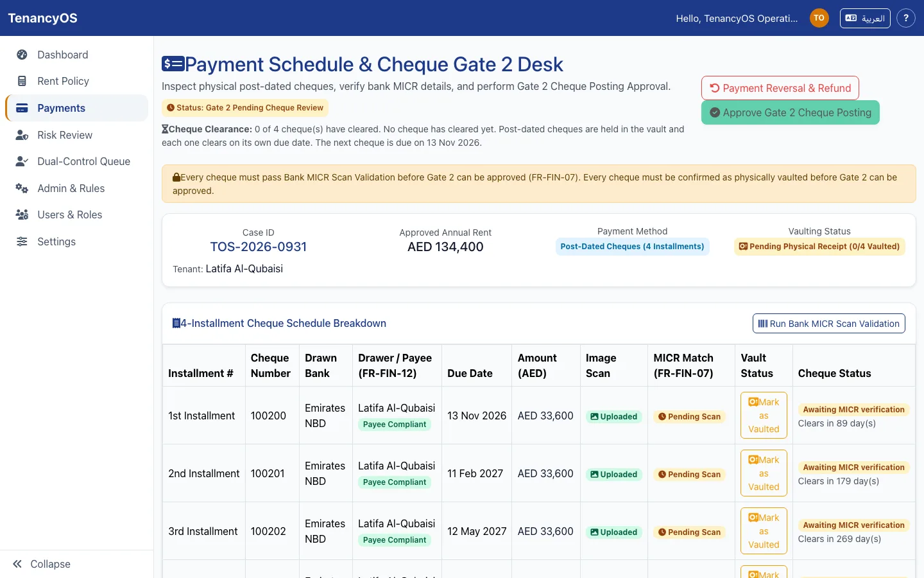Click the AED 134,400 annual rent value
Image resolution: width=924 pixels, height=578 pixels.
point(445,247)
